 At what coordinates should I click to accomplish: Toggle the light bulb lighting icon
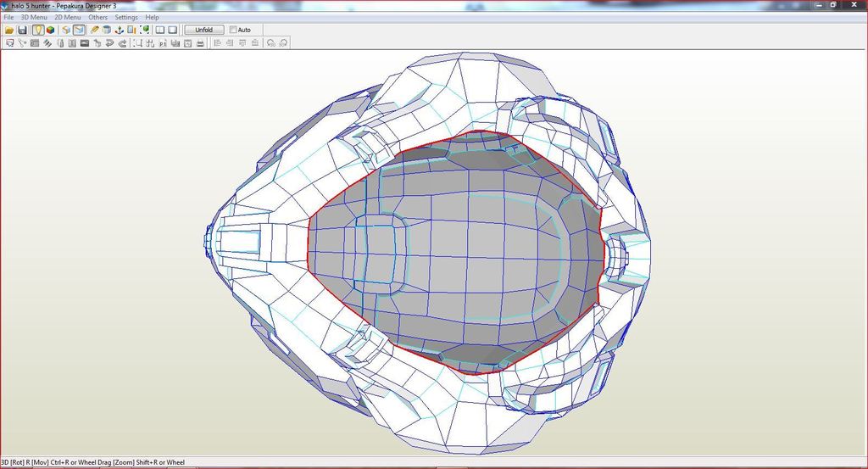coord(37,30)
